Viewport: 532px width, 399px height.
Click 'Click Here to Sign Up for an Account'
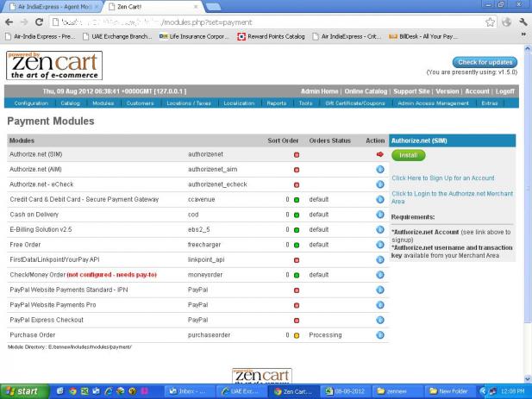(443, 178)
